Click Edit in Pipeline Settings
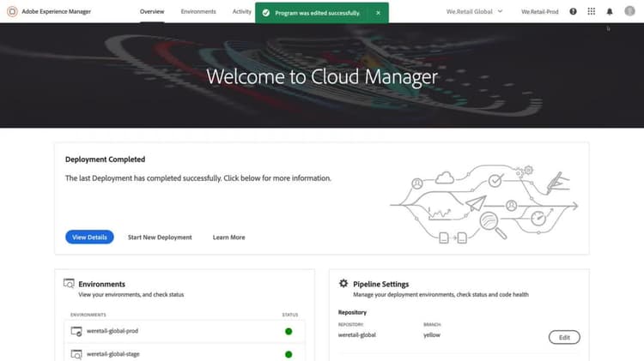 click(564, 337)
